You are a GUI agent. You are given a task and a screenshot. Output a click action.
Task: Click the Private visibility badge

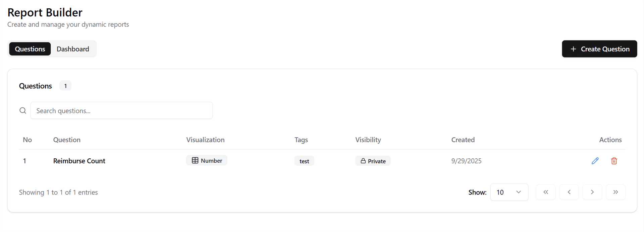[373, 161]
